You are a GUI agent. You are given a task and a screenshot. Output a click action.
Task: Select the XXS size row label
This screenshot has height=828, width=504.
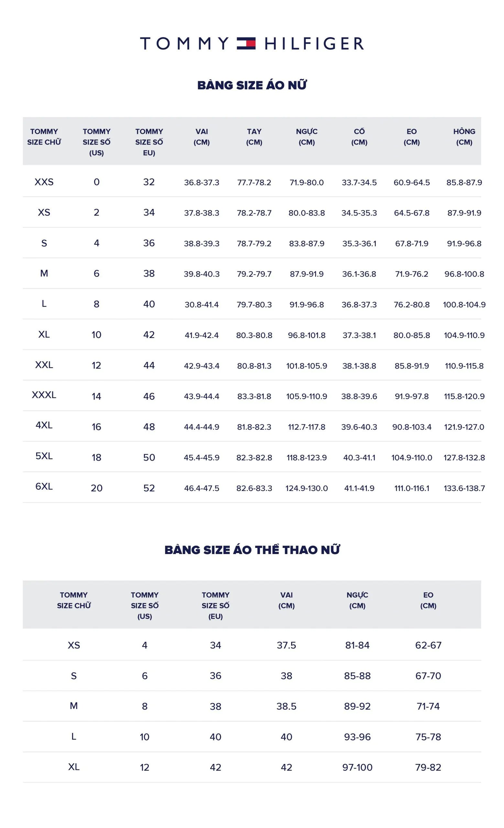(44, 182)
